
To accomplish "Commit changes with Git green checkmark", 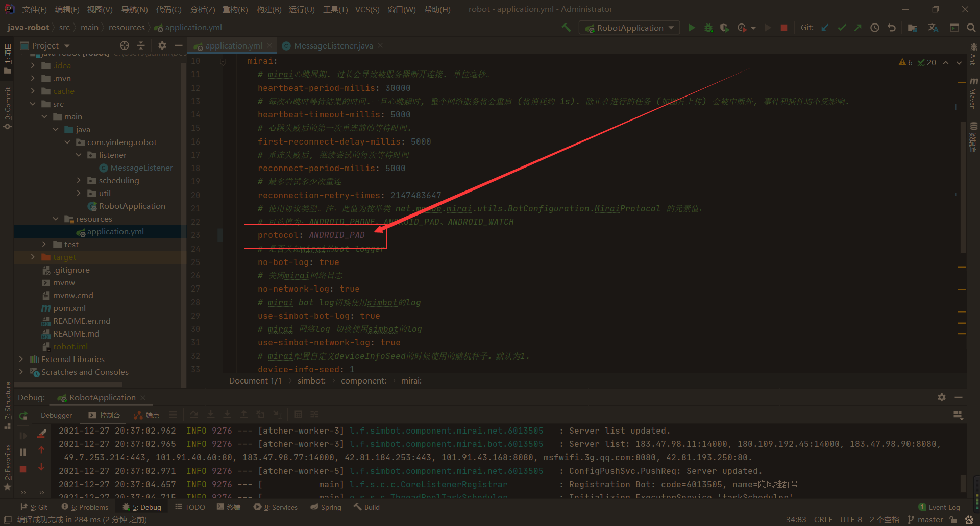I will [842, 28].
